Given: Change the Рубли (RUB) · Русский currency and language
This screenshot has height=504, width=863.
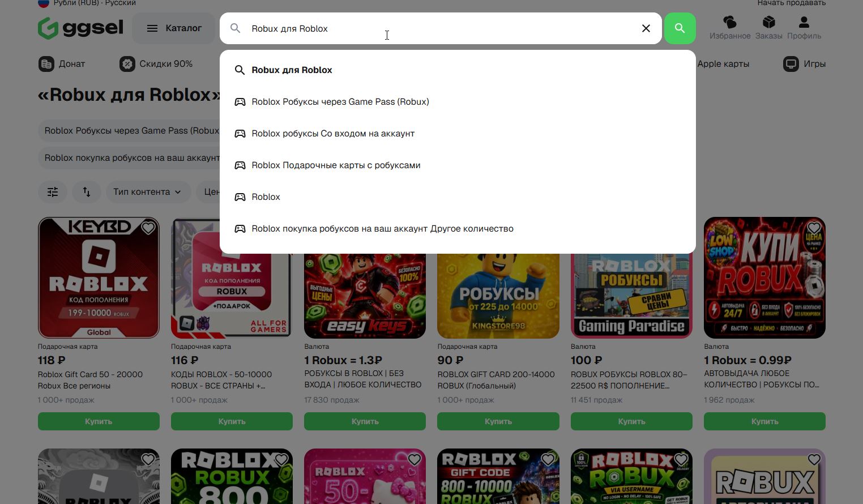Looking at the screenshot, I should tap(87, 3).
